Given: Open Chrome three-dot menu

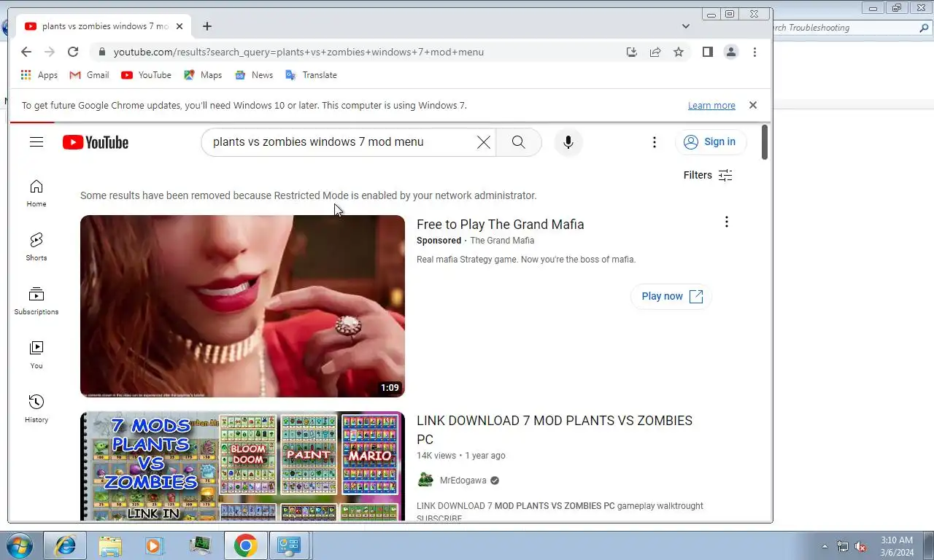Looking at the screenshot, I should pos(754,52).
